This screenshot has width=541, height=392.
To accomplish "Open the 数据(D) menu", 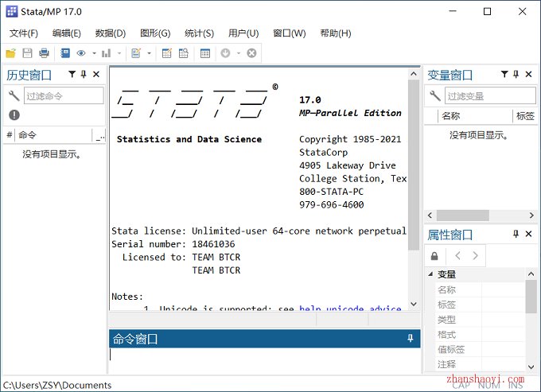I will 111,33.
